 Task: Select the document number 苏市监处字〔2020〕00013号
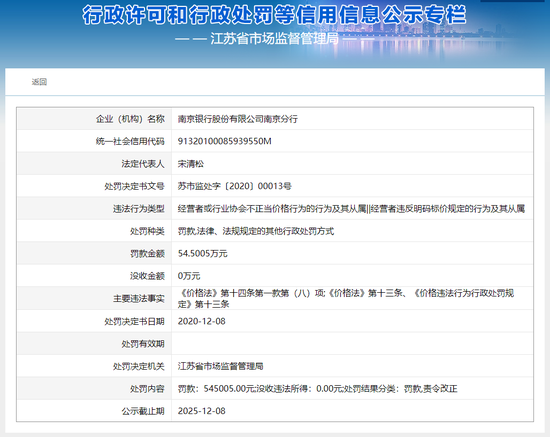[234, 186]
